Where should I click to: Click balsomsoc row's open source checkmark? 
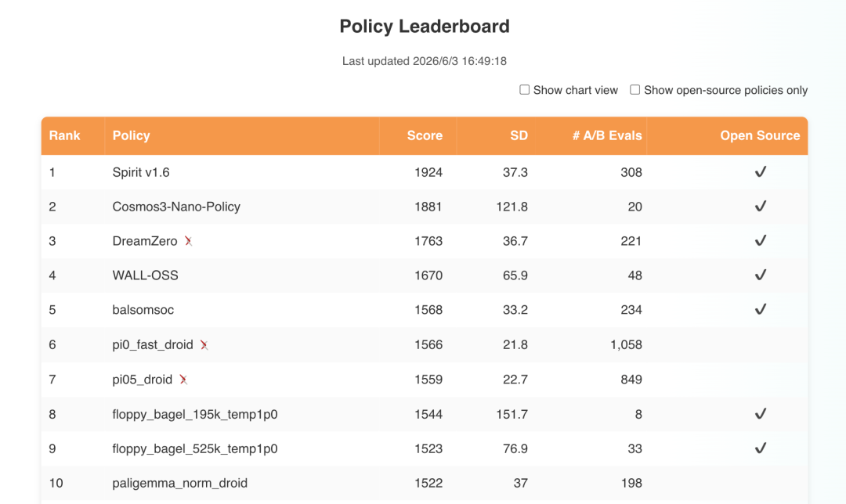[x=760, y=309]
